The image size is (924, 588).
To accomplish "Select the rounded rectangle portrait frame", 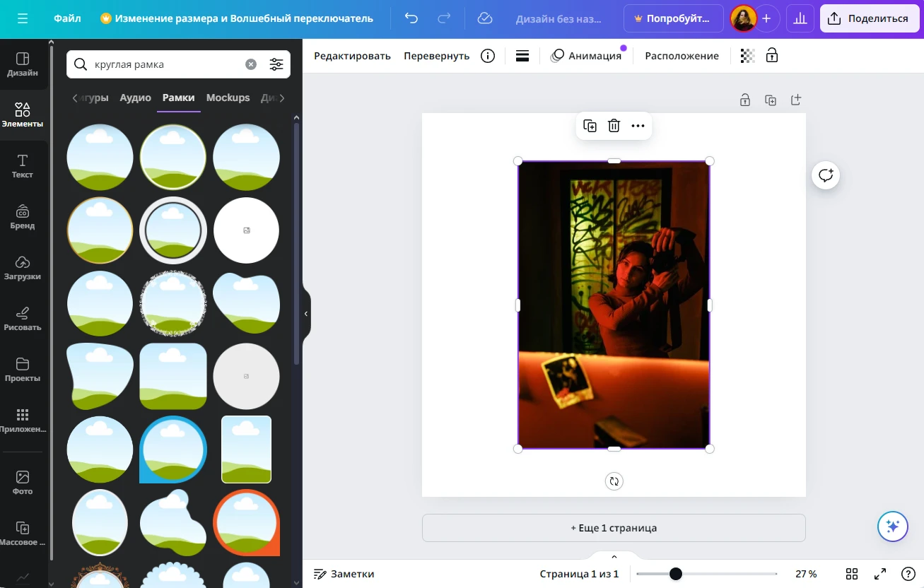I will (x=247, y=449).
